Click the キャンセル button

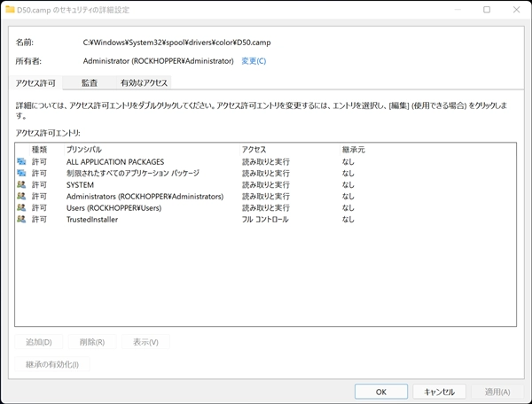[x=439, y=392]
